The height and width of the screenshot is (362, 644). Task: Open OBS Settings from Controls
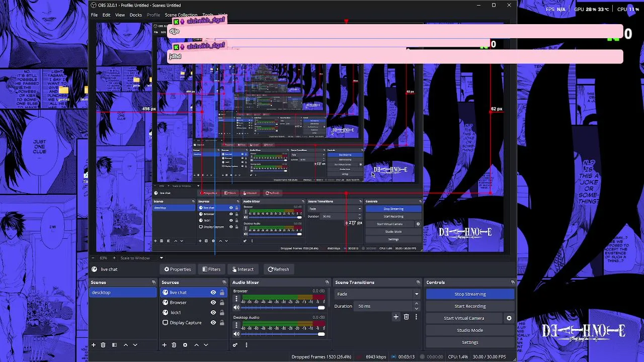click(470, 342)
